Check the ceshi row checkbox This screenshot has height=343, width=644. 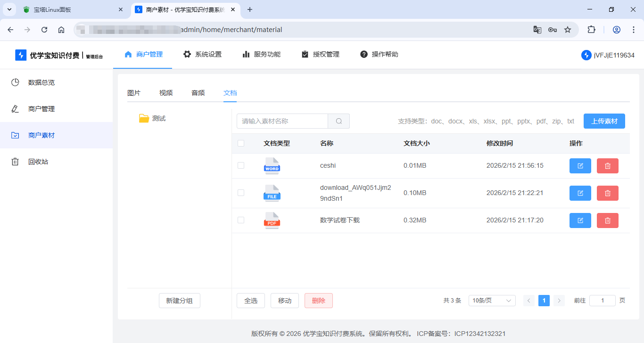(241, 166)
